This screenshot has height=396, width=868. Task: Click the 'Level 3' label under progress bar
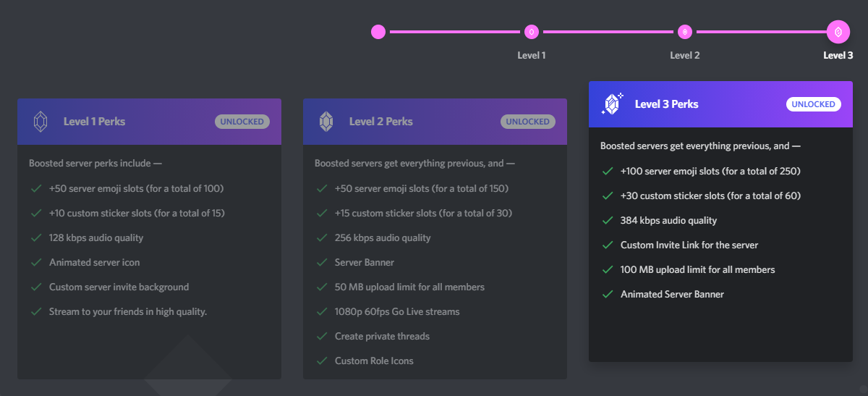click(838, 55)
